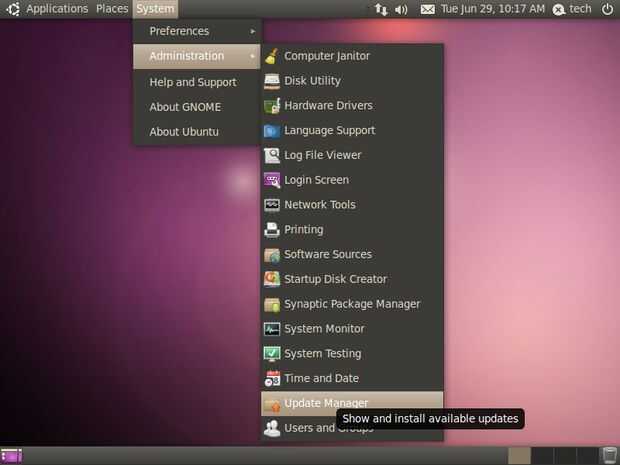Click the Log File Viewer magnifier icon

[x=272, y=155]
